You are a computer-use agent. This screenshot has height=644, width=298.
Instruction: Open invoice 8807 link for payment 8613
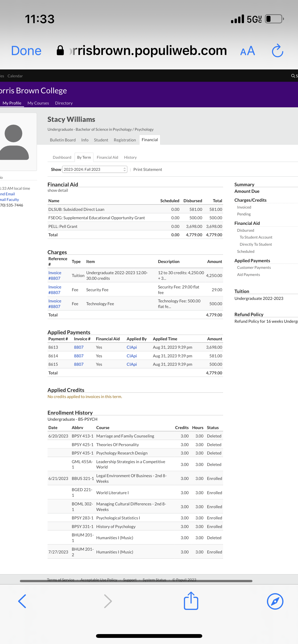click(x=79, y=347)
